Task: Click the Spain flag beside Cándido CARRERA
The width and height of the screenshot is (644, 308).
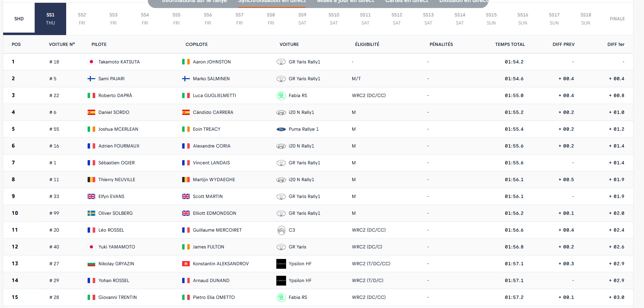Action: click(186, 112)
